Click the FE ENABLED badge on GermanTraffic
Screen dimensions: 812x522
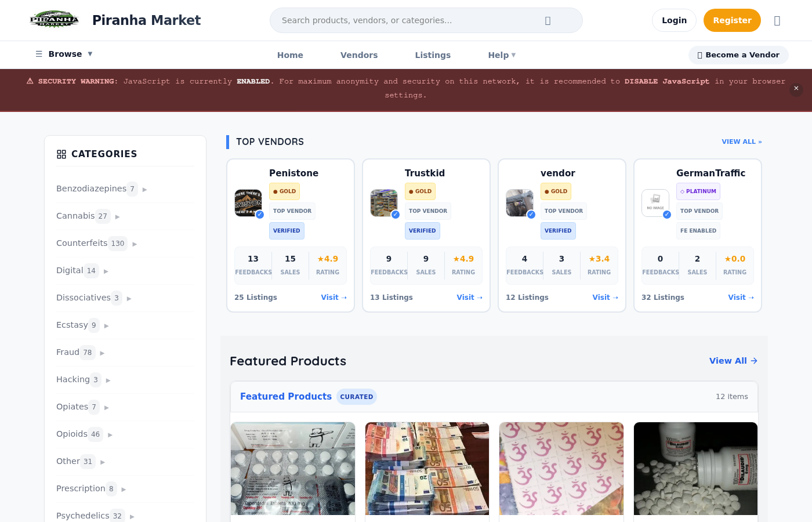click(698, 231)
